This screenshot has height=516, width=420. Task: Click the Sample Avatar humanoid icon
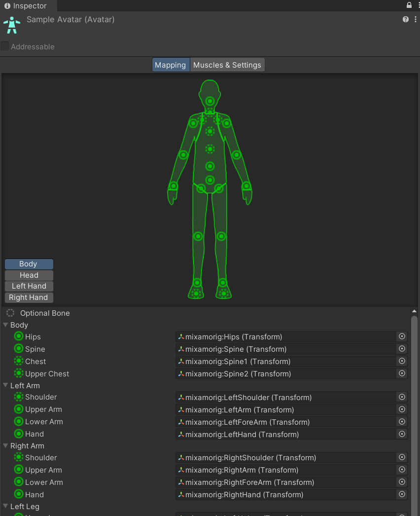12,25
